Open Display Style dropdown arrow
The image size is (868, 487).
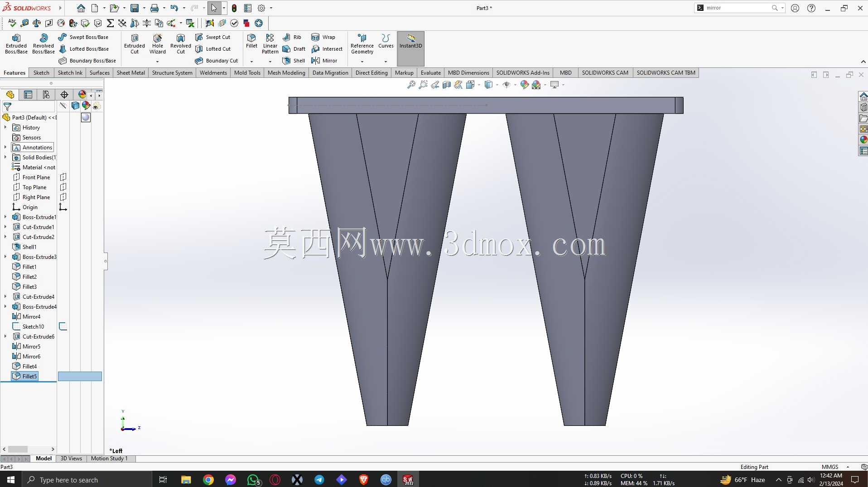[x=497, y=85]
